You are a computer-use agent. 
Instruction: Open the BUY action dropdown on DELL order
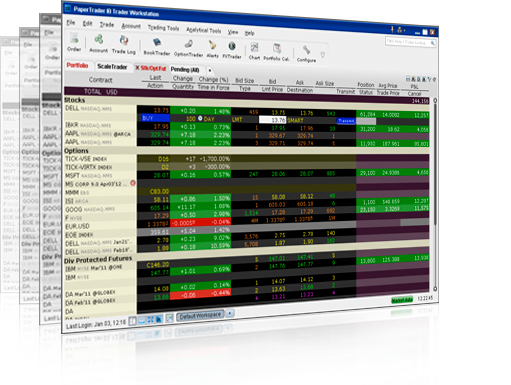coord(155,118)
